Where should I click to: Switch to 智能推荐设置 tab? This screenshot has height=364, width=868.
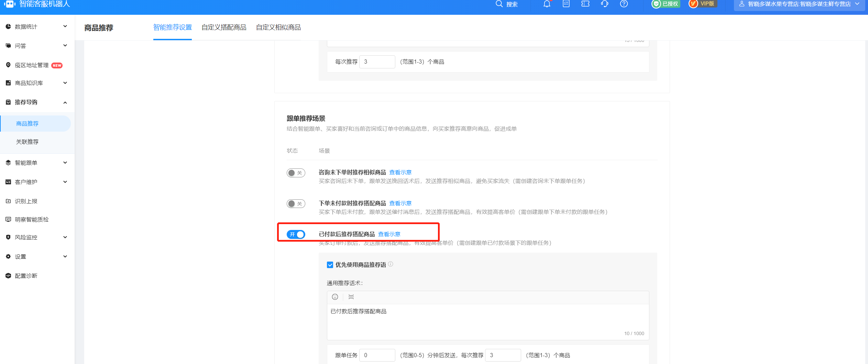[x=173, y=27]
